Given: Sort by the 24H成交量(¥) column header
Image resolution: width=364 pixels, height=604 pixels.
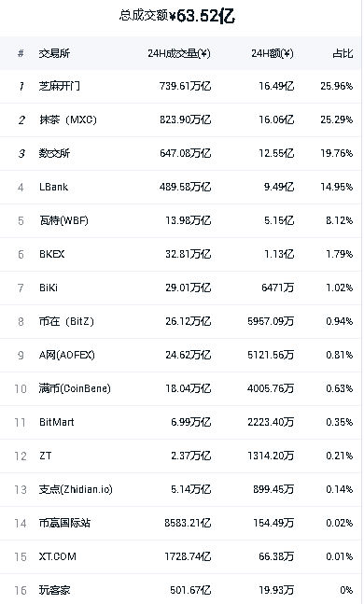Looking at the screenshot, I should 179,53.
